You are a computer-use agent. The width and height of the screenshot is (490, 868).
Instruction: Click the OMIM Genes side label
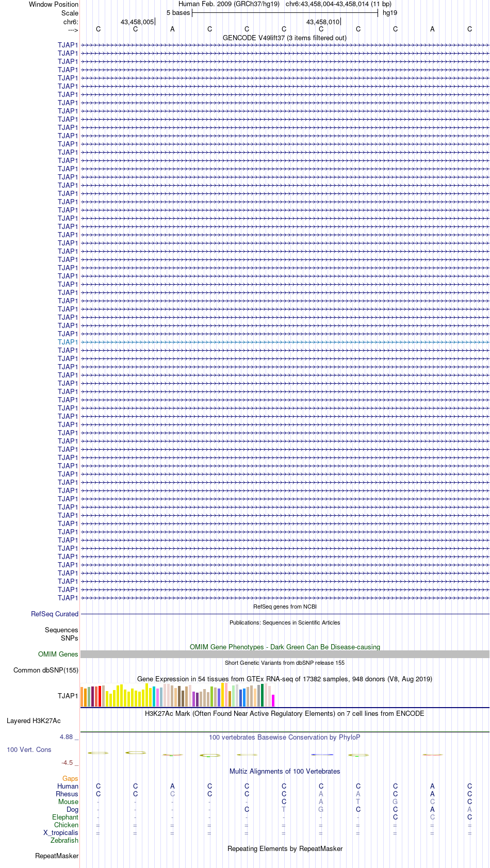point(58,654)
